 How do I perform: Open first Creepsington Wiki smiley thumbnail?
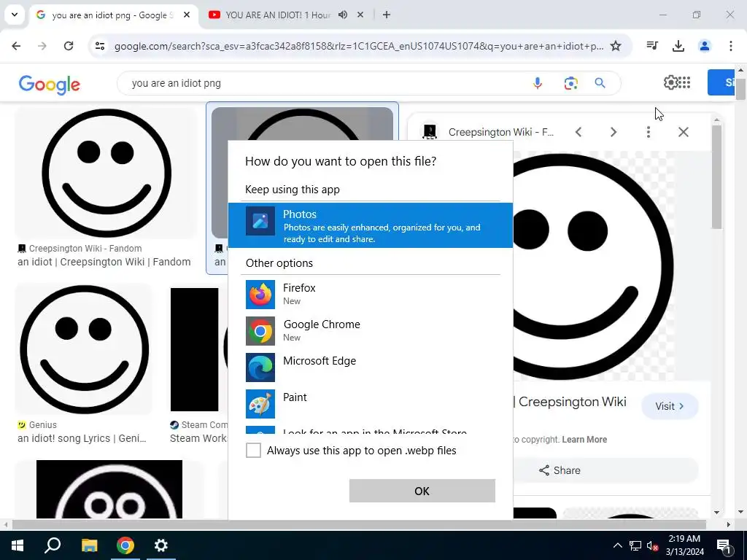[x=107, y=172]
